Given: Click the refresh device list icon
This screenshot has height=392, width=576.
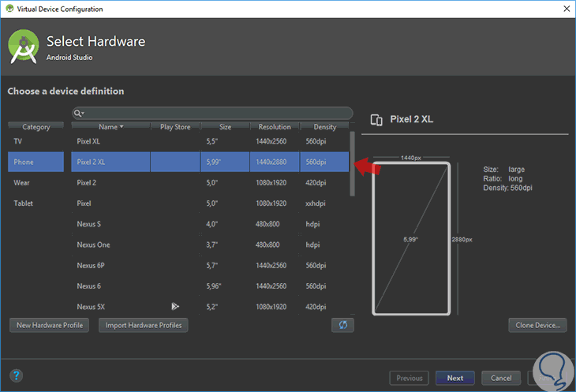Looking at the screenshot, I should pyautogui.click(x=342, y=325).
